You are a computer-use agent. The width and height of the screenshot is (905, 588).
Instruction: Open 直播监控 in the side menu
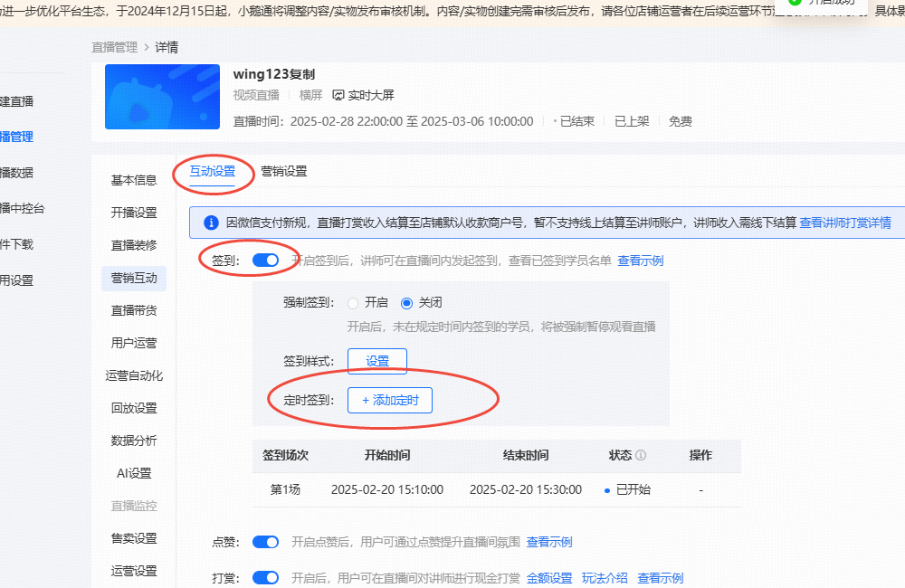(x=134, y=506)
